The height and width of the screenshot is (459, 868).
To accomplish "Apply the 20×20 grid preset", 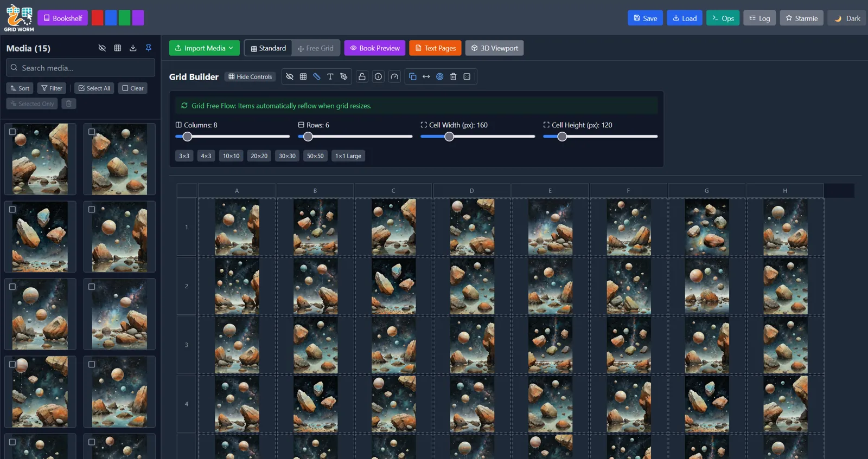I will pos(259,156).
